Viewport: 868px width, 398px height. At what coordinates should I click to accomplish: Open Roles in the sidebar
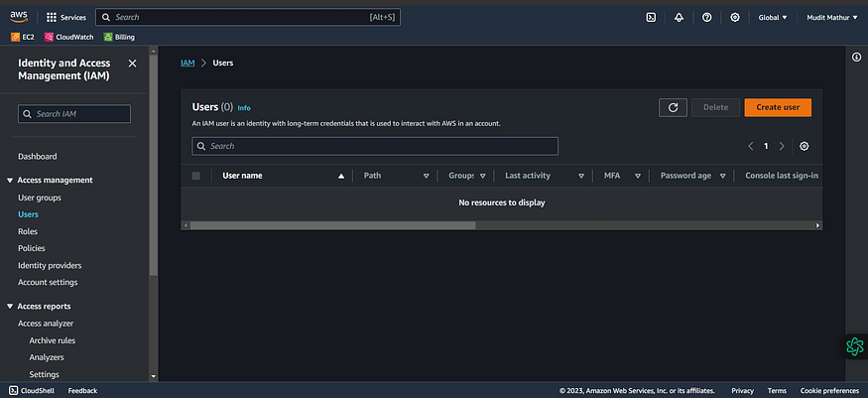28,231
